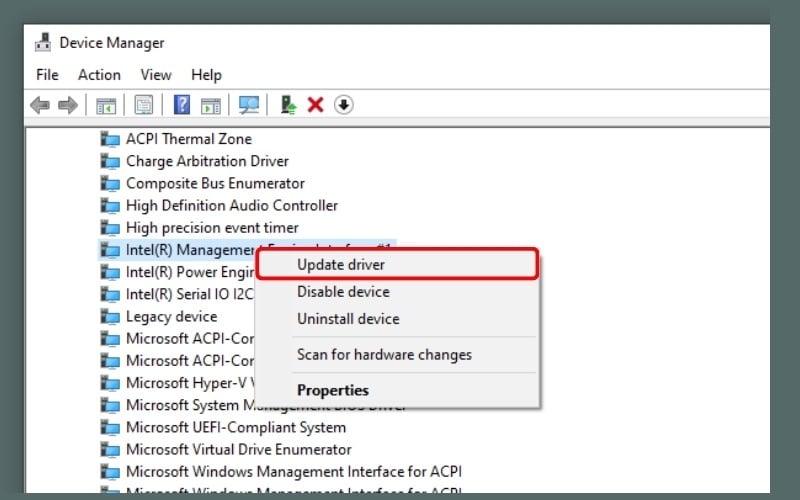The image size is (800, 500).
Task: Open the Help menu
Action: click(206, 75)
